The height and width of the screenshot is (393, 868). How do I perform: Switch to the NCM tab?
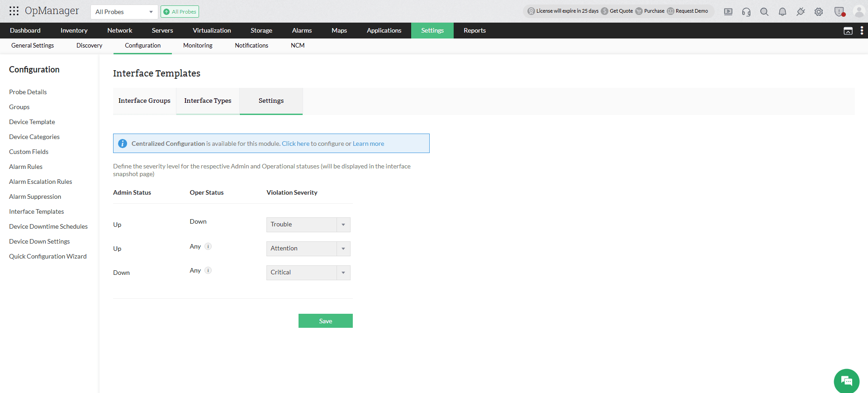(298, 46)
